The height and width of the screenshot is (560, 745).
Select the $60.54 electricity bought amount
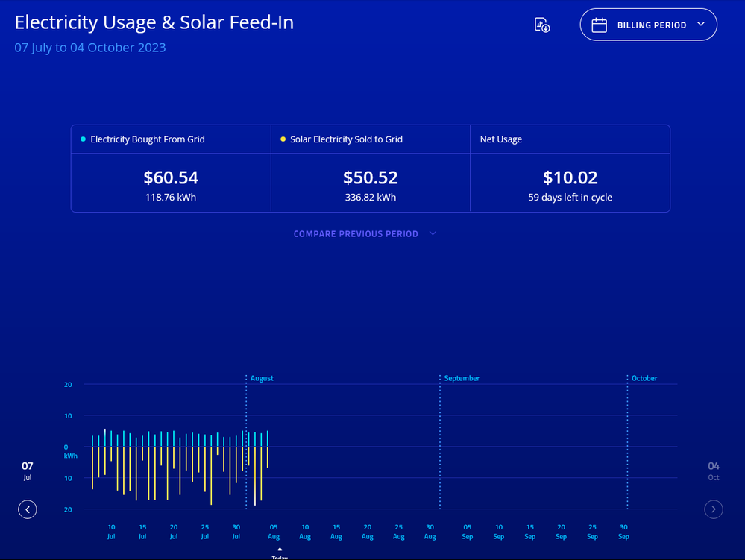171,178
